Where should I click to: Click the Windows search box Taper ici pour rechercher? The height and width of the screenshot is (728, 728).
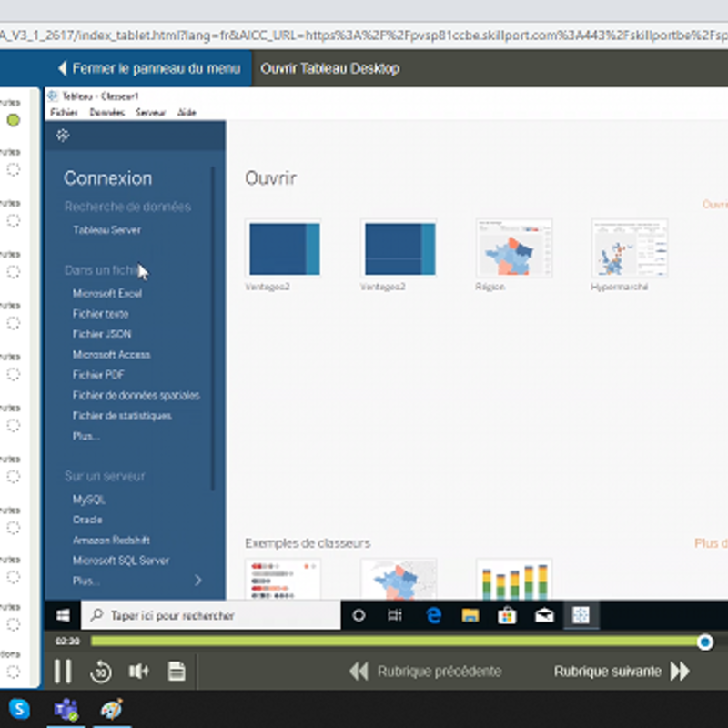coord(211,616)
